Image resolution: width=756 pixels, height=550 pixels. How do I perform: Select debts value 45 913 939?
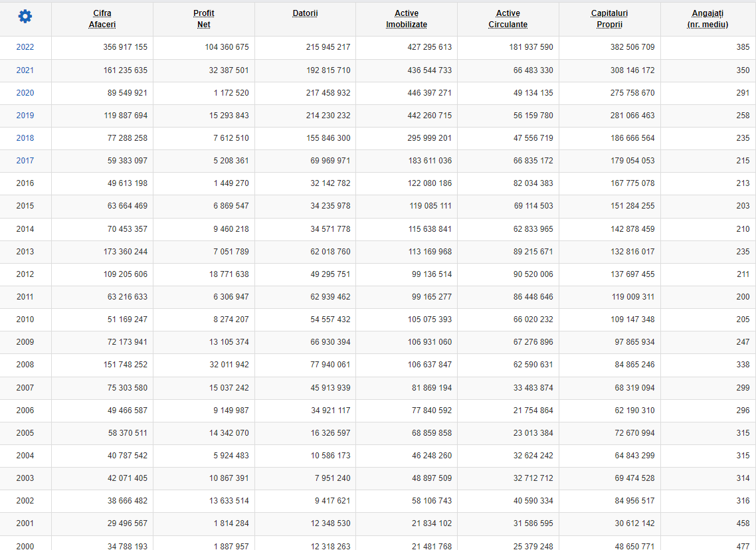(330, 389)
